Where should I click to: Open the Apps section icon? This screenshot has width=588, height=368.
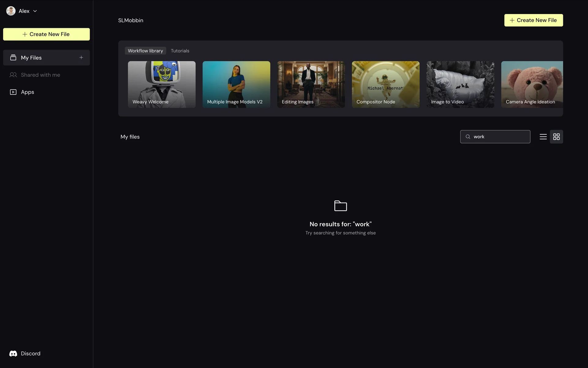13,92
